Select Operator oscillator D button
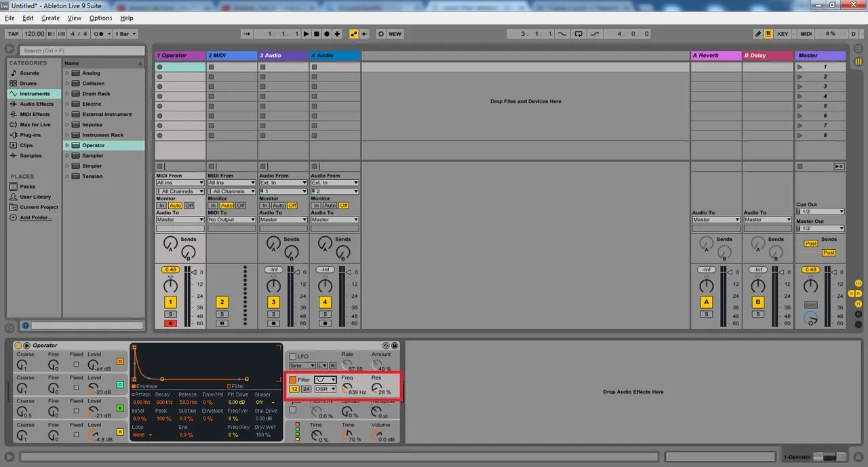Viewport: 868px width, 467px height. tap(120, 361)
